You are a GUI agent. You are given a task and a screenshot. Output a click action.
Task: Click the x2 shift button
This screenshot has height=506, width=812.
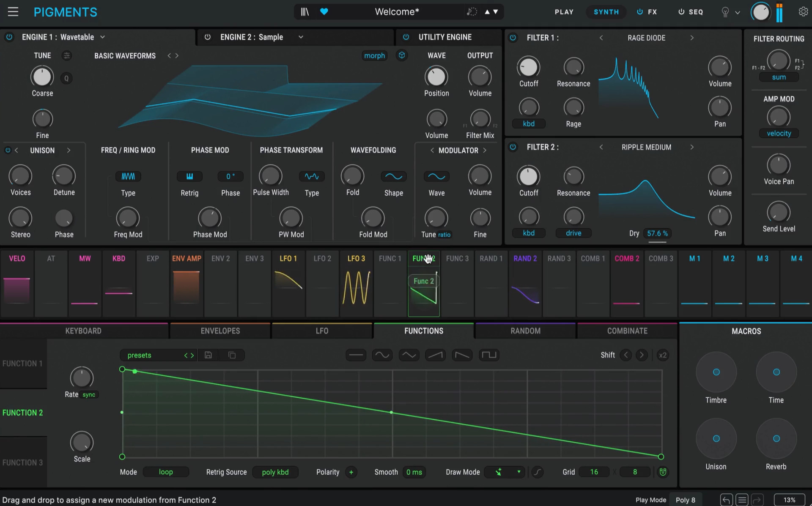(x=662, y=355)
